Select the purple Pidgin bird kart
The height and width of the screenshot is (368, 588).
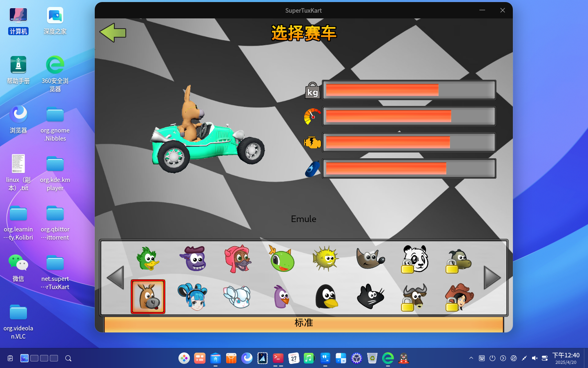(281, 297)
